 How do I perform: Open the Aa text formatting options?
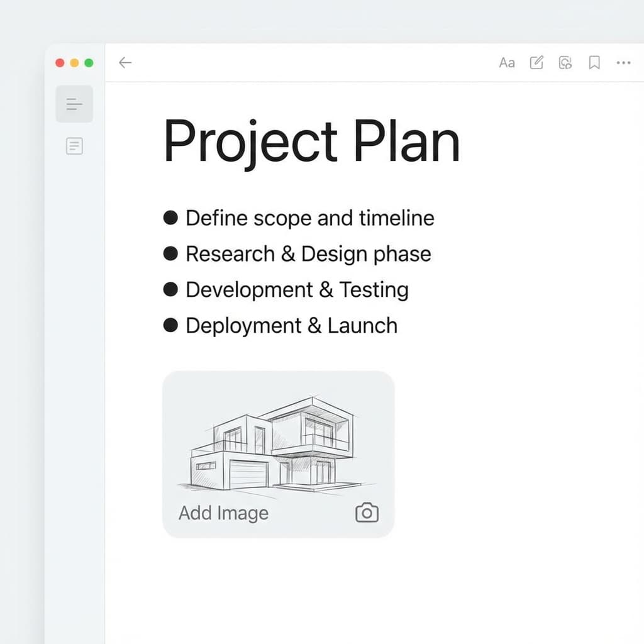[x=507, y=62]
